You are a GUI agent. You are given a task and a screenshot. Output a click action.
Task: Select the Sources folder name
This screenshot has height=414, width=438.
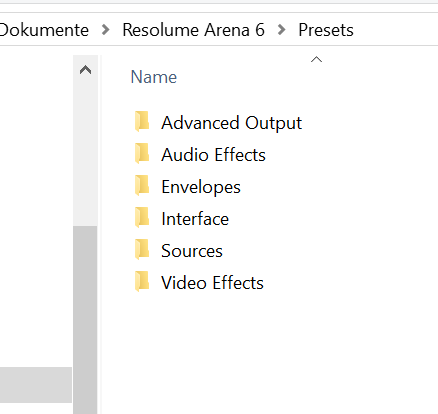[x=192, y=251]
